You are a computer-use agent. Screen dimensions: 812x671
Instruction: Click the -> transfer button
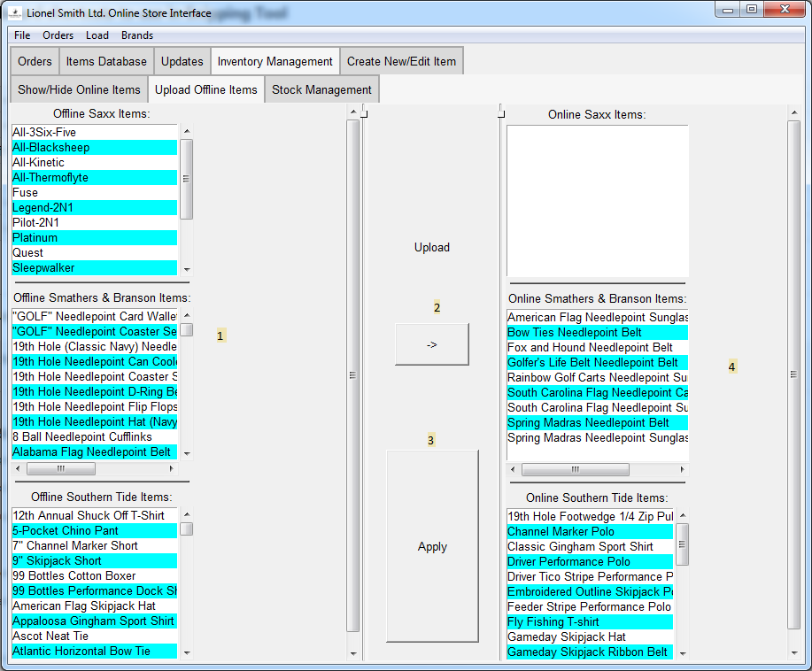(x=432, y=344)
